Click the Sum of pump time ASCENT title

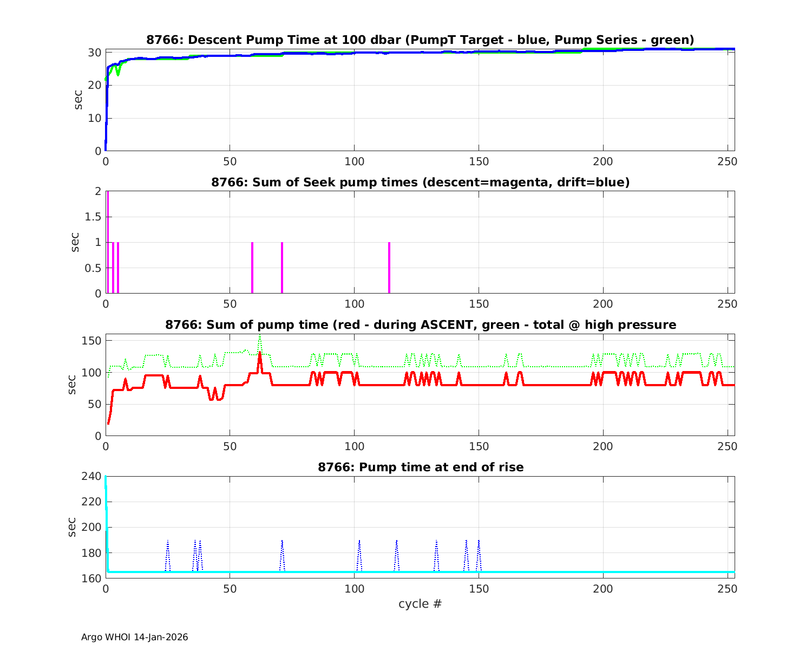420,325
